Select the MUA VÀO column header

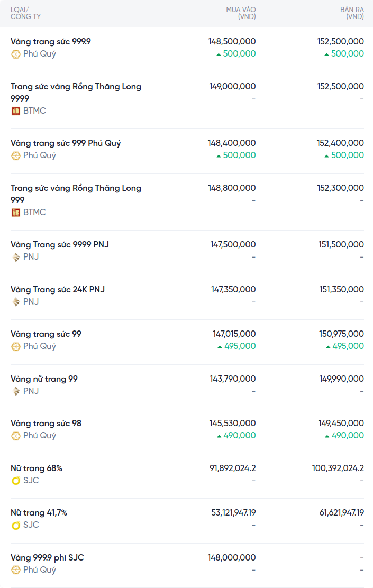[x=241, y=13]
